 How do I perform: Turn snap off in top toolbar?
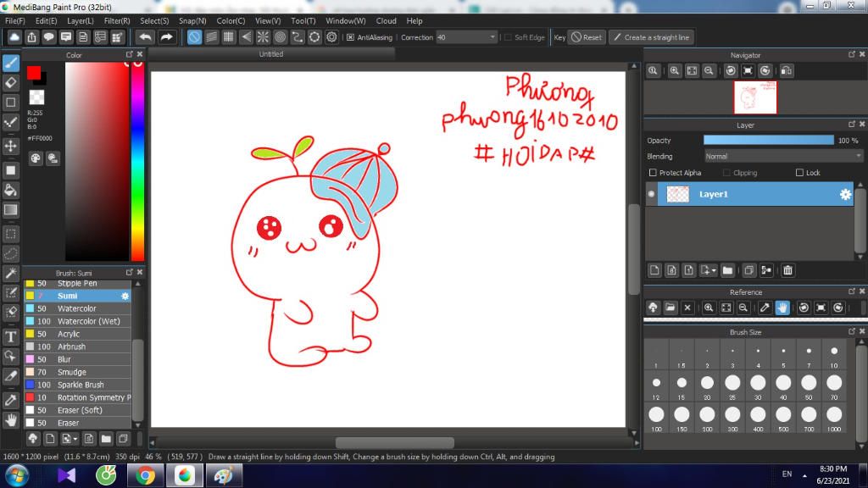coord(194,37)
